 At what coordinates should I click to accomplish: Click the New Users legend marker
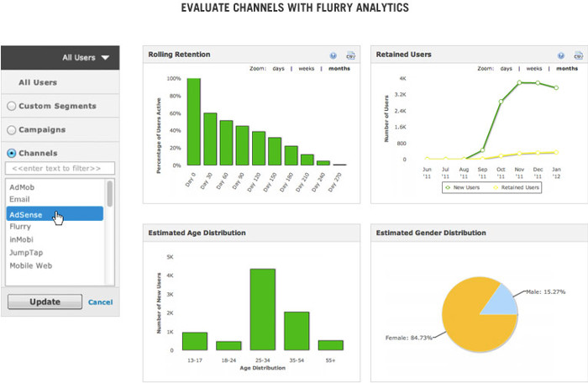tap(448, 187)
